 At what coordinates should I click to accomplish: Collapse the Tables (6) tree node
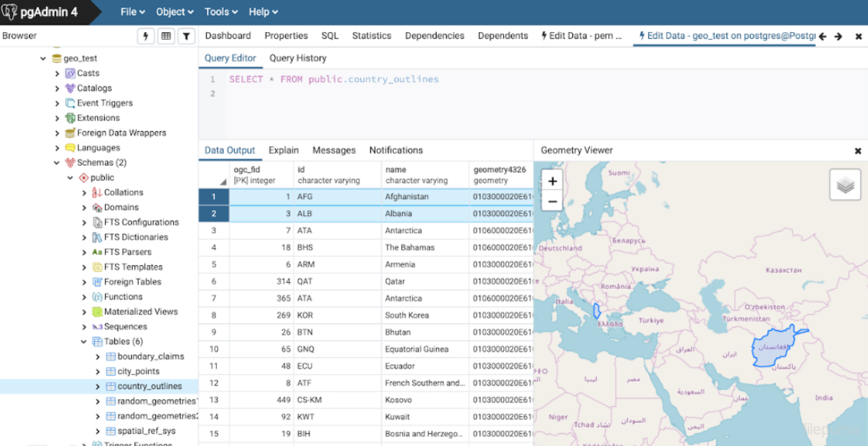pyautogui.click(x=84, y=342)
